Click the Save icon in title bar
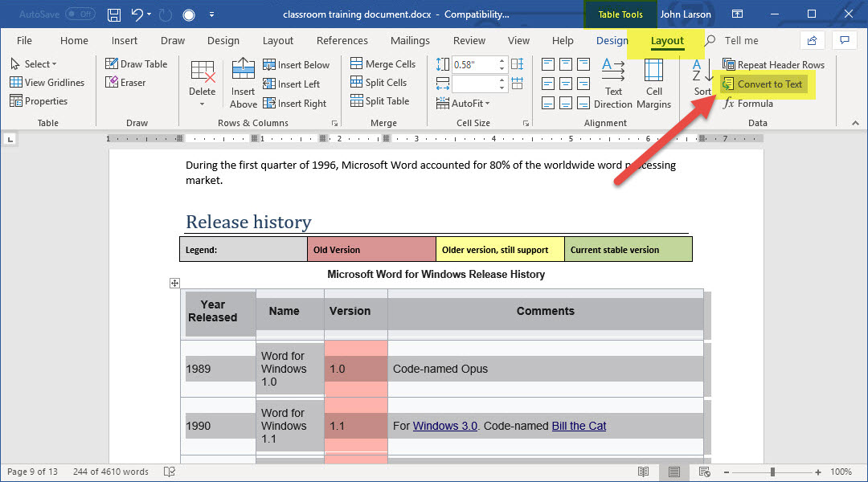This screenshot has width=868, height=482. pos(114,14)
